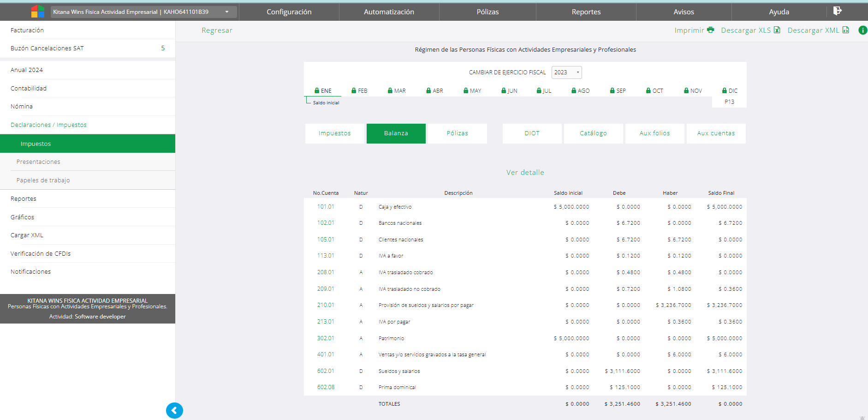Click the green info circle icon
This screenshot has width=868, height=420.
pyautogui.click(x=862, y=30)
